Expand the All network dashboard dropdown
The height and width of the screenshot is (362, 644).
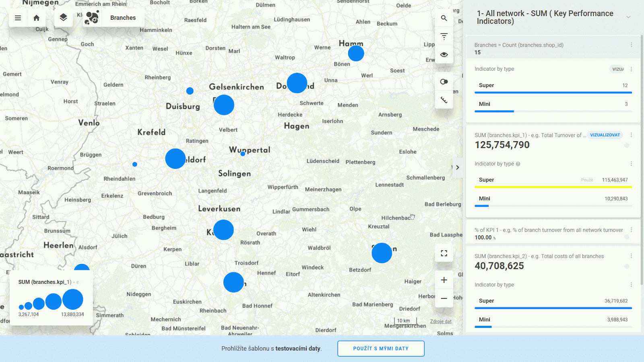click(x=628, y=17)
